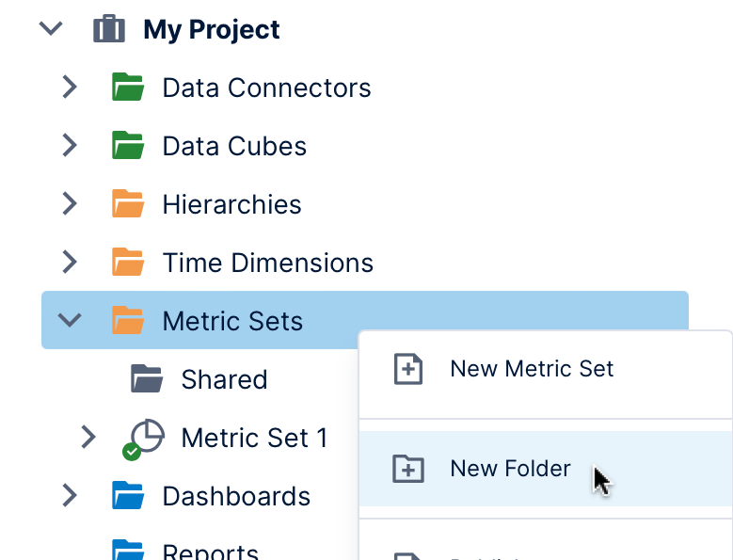Click the green Data Cubes folder icon
The width and height of the screenshot is (733, 560).
[128, 145]
